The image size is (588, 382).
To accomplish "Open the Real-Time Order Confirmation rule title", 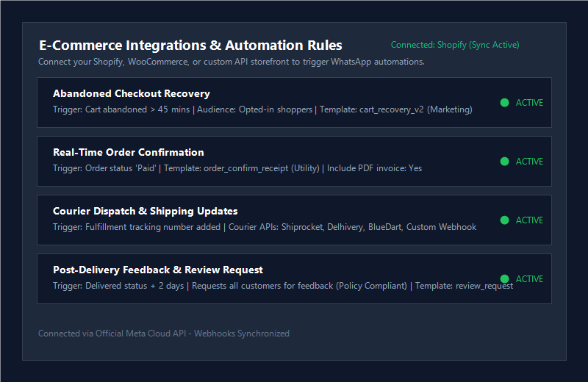I will (128, 152).
